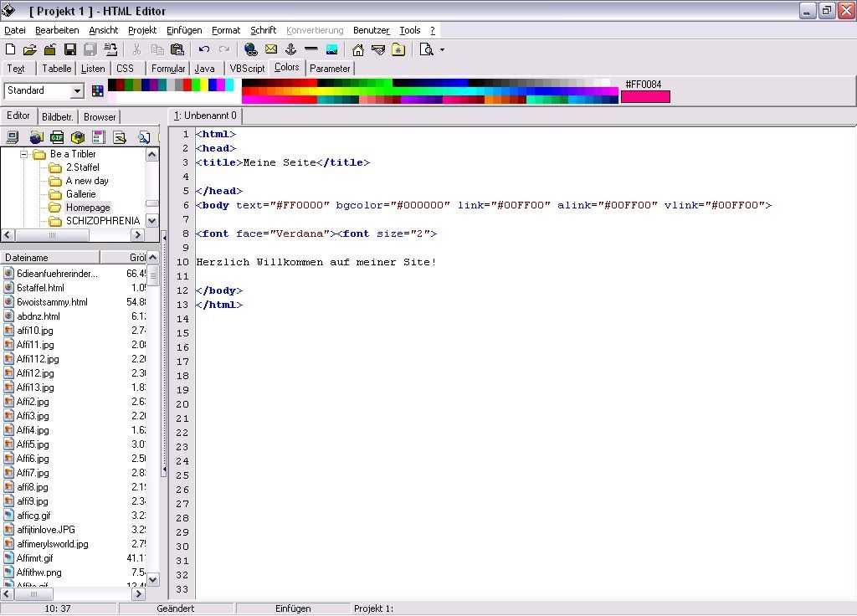Click the form layout icon in file panel
Screen dimensions: 857x616
[x=99, y=137]
